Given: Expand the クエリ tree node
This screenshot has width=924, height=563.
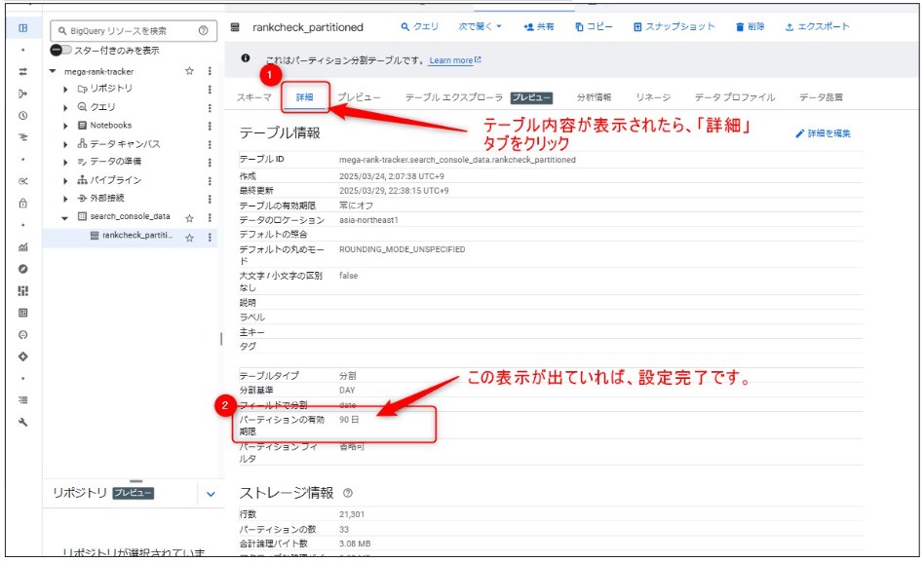Looking at the screenshot, I should (x=65, y=108).
